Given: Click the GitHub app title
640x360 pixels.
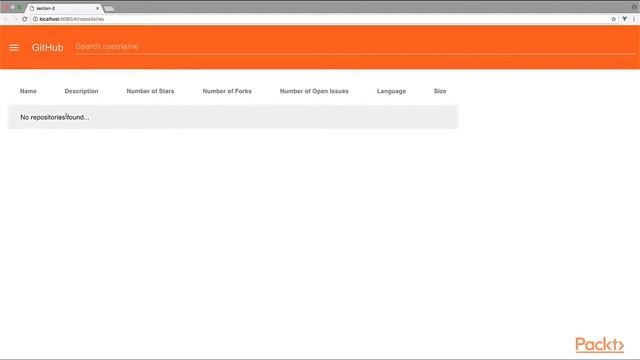Looking at the screenshot, I should click(47, 47).
